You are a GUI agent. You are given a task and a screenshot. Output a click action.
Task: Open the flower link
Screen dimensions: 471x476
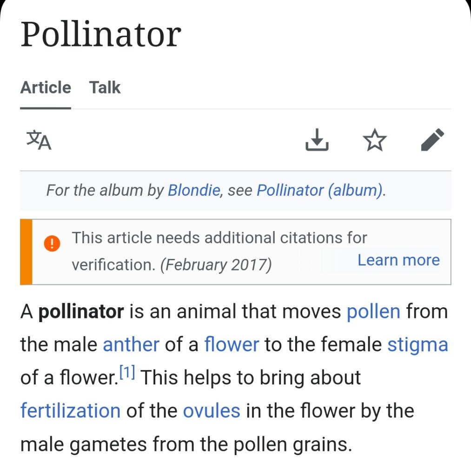(232, 344)
